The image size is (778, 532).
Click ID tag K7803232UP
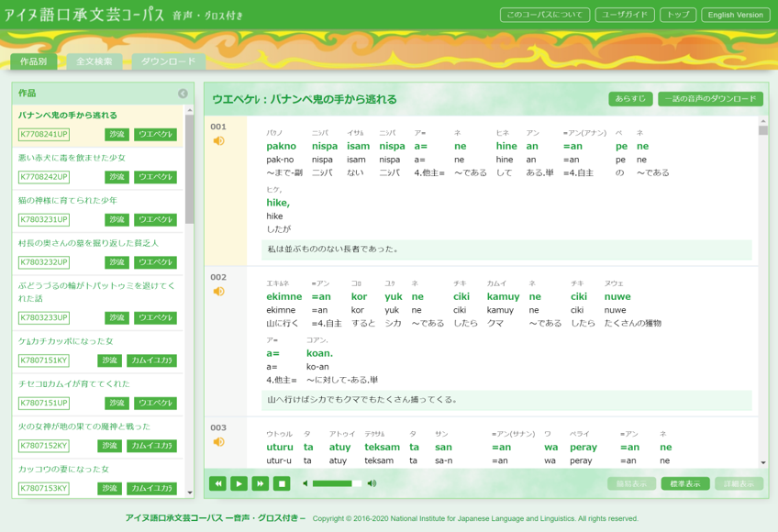44,262
